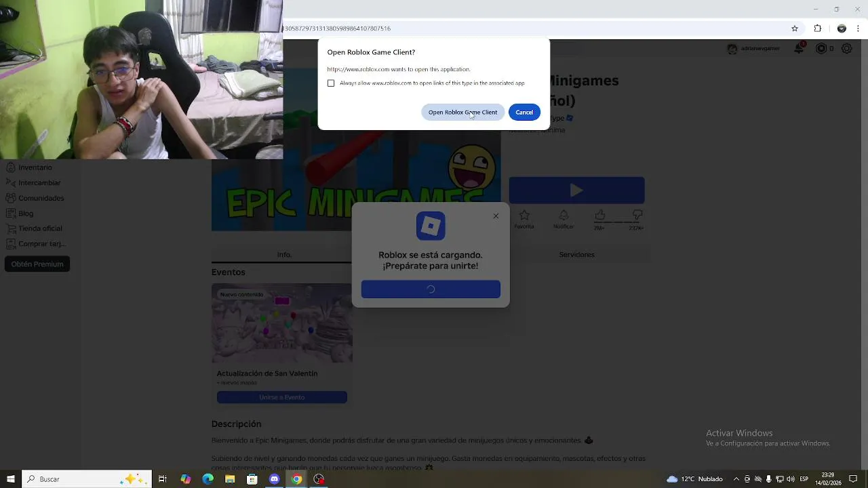The height and width of the screenshot is (488, 868).
Task: Open Roblox notifications bell
Action: point(798,48)
